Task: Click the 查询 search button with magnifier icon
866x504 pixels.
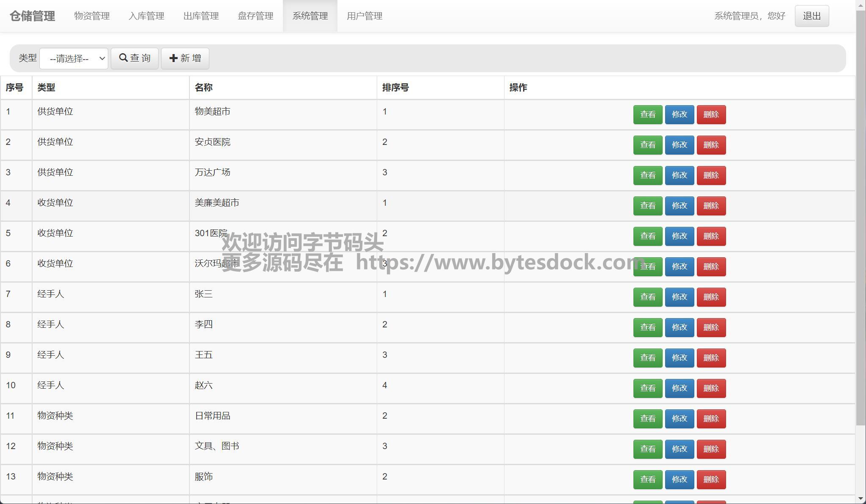Action: 134,58
